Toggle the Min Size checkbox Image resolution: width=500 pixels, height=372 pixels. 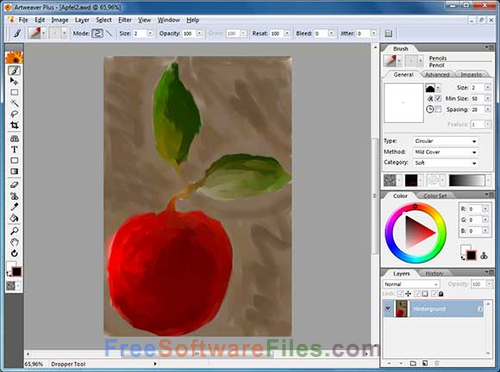tap(438, 99)
